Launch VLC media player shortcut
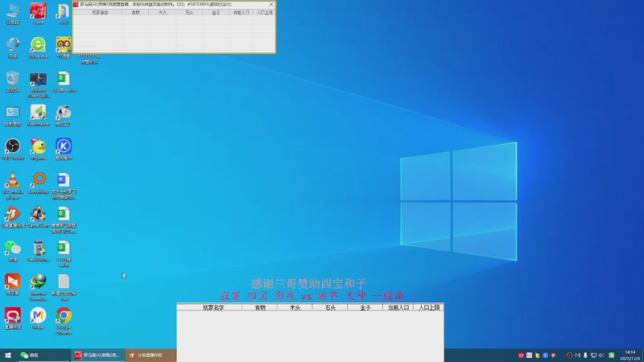Viewport: 644px width, 362px height. (13, 186)
